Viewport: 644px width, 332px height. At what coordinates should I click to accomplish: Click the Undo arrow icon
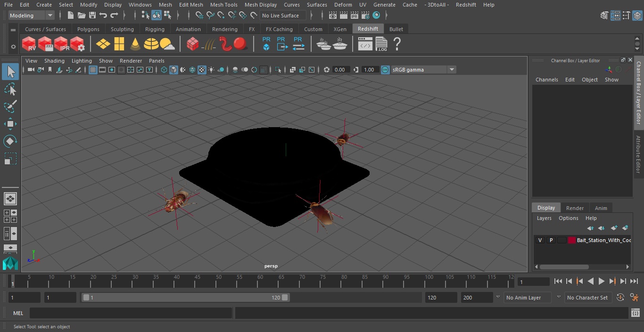click(x=103, y=16)
